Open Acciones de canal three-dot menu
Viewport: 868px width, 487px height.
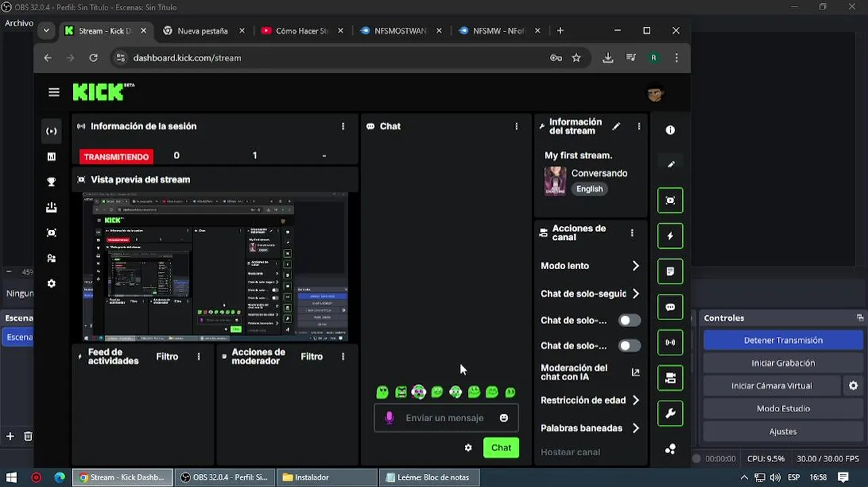click(632, 233)
